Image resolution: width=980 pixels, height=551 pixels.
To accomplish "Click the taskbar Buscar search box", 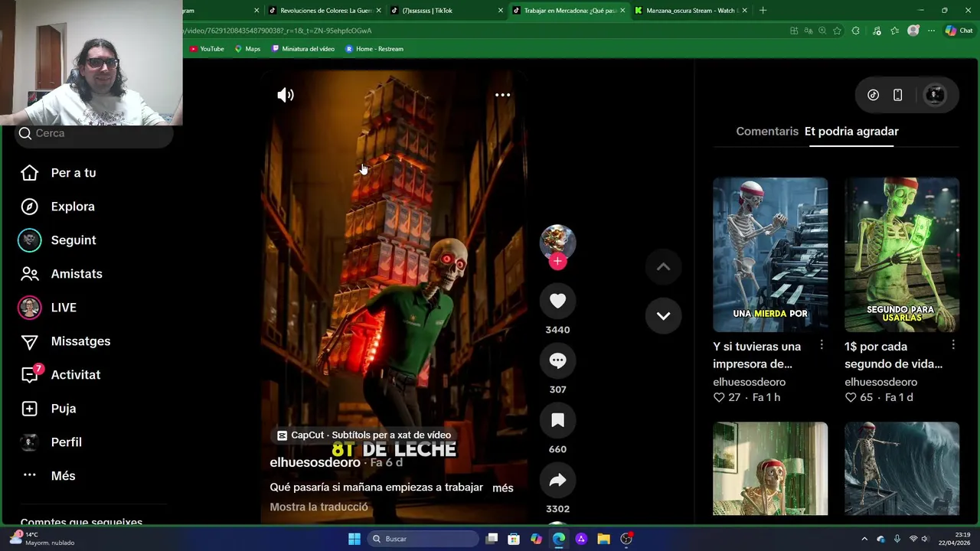I will click(x=423, y=539).
